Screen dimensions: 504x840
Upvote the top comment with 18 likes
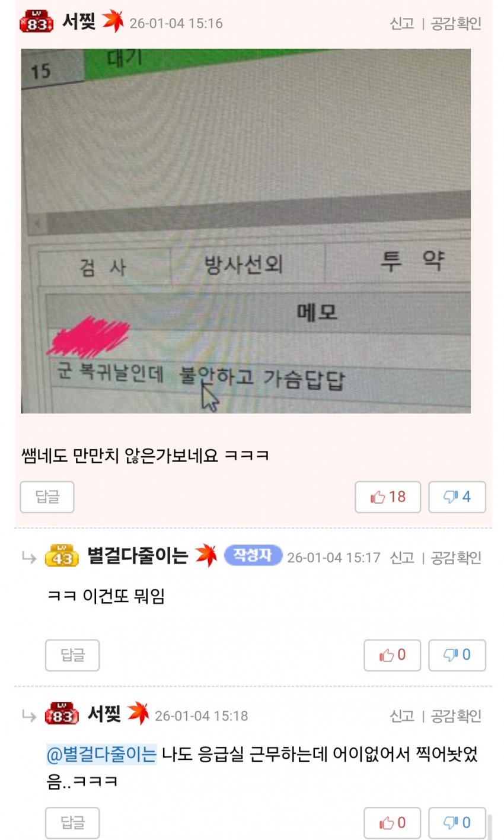pos(388,497)
